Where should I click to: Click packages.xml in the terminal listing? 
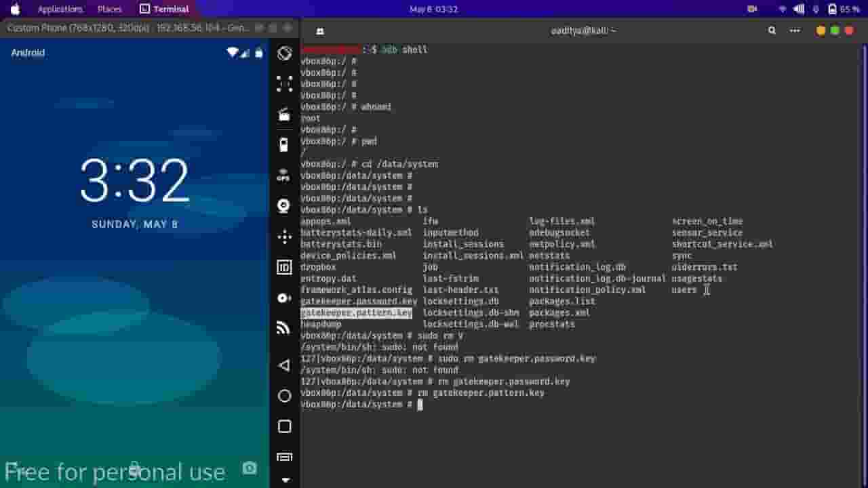[559, 313]
